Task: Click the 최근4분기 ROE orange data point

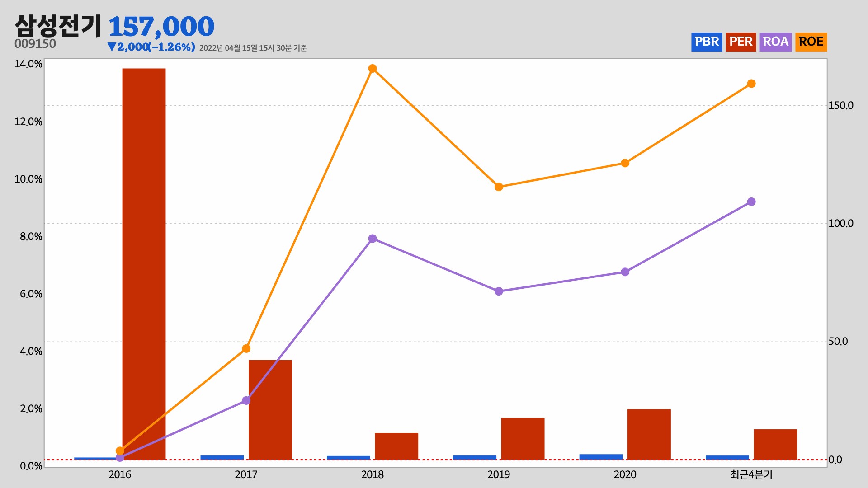Action: pyautogui.click(x=751, y=84)
